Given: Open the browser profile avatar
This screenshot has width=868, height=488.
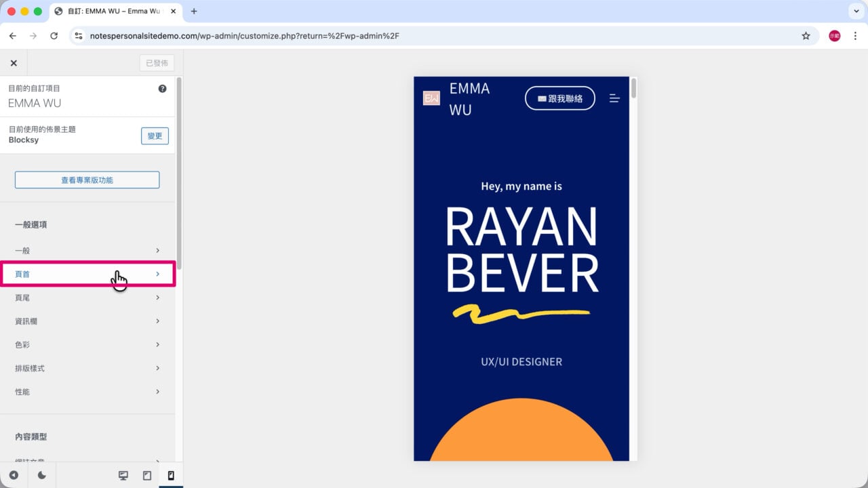Looking at the screenshot, I should click(x=835, y=36).
